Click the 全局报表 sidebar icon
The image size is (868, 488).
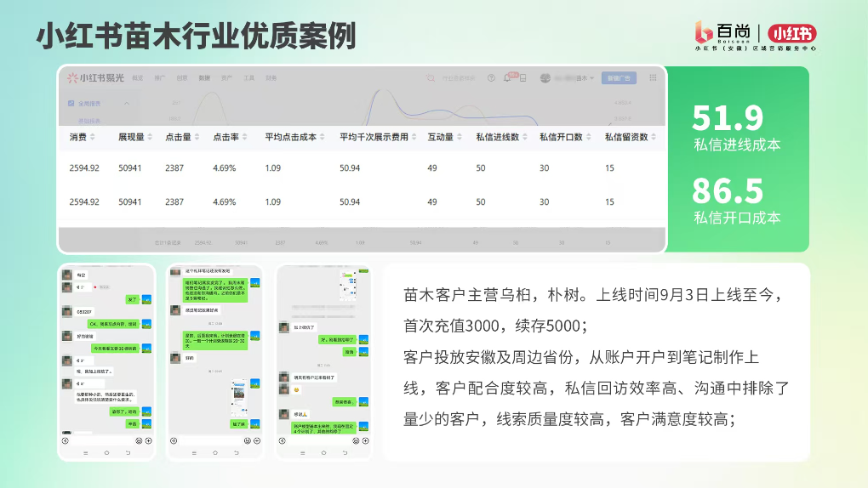[x=71, y=104]
